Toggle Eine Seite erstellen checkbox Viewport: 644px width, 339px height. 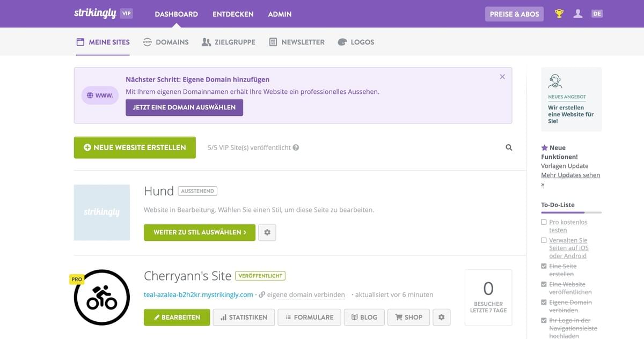(544, 266)
